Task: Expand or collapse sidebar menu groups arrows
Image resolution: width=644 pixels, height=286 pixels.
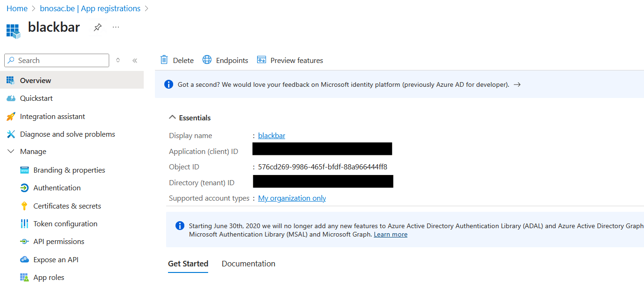Action: pos(118,60)
